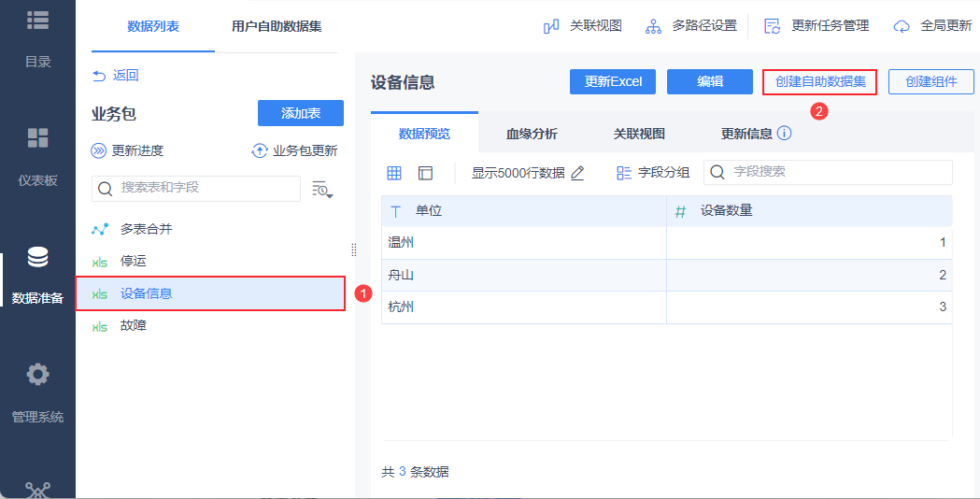980x499 pixels.
Task: Open 管理系统 gear icon in sidebar
Action: pyautogui.click(x=37, y=376)
